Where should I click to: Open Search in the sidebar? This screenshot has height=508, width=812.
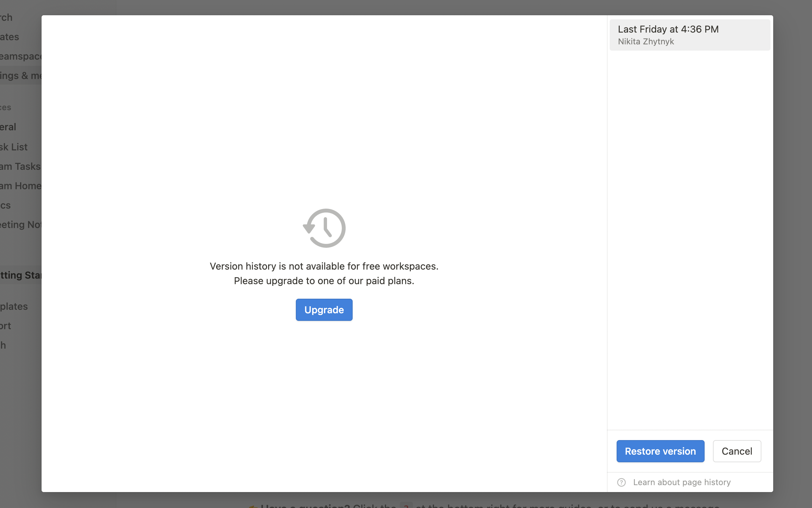coord(7,17)
